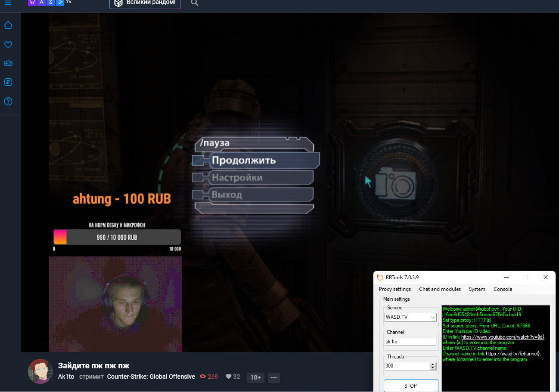Open the hamburger menu in the top bar

(x=8, y=3)
